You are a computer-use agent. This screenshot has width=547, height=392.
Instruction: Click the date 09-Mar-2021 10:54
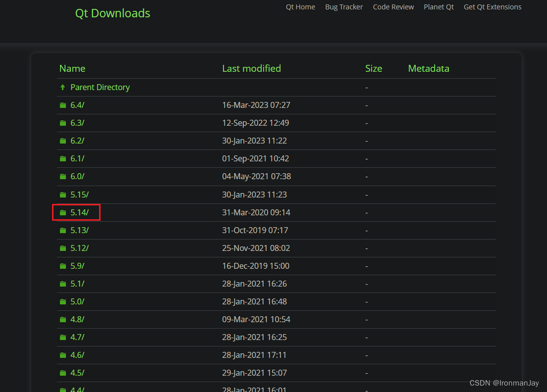(256, 320)
